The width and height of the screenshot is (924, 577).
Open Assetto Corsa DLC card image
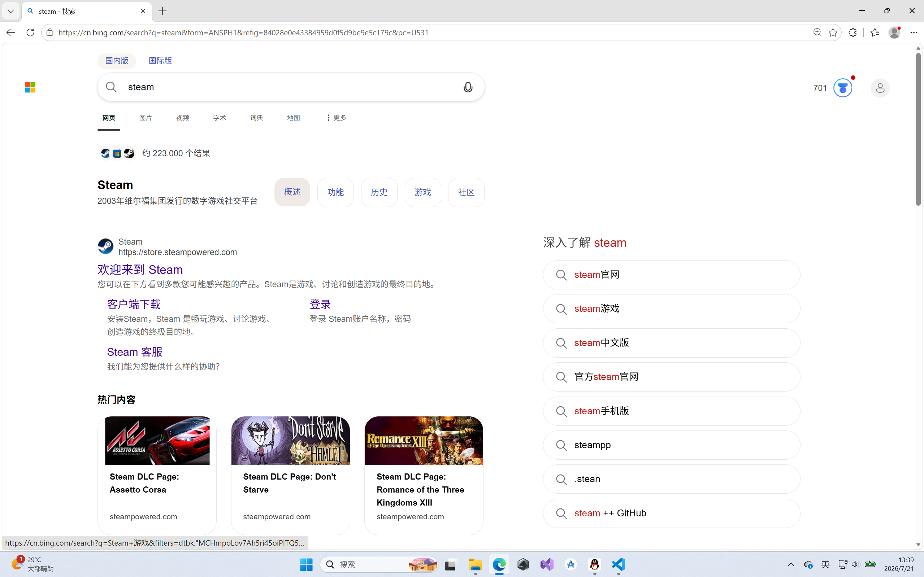pyautogui.click(x=157, y=441)
